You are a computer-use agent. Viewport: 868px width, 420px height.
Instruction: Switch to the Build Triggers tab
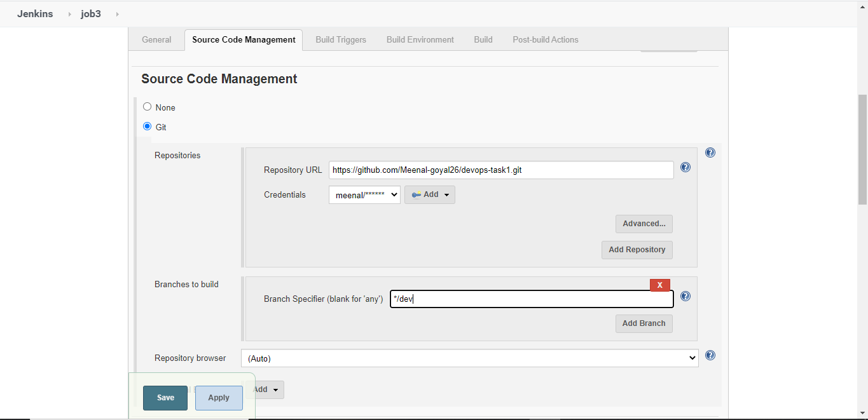point(341,39)
